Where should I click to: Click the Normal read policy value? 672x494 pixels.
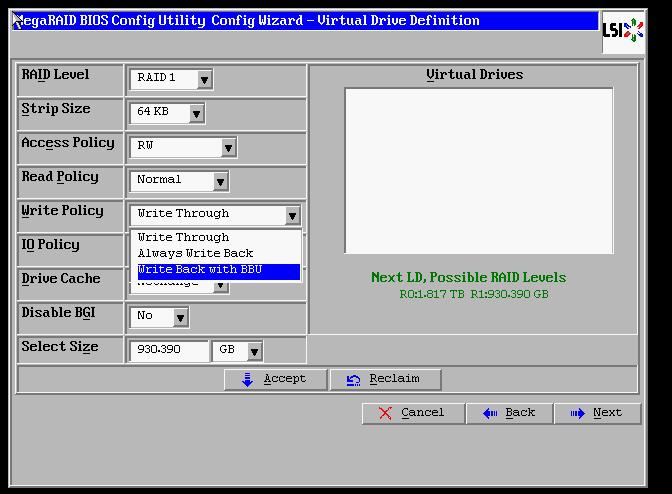pyautogui.click(x=172, y=181)
